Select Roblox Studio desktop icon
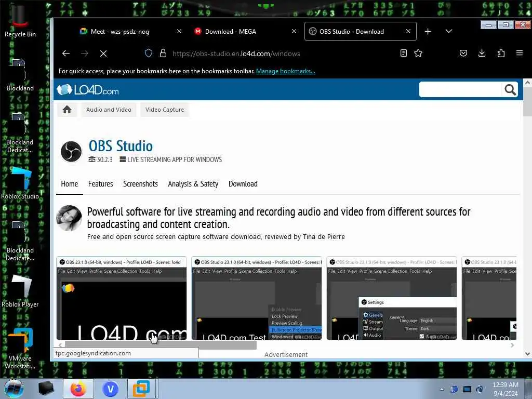532x399 pixels. click(x=20, y=183)
